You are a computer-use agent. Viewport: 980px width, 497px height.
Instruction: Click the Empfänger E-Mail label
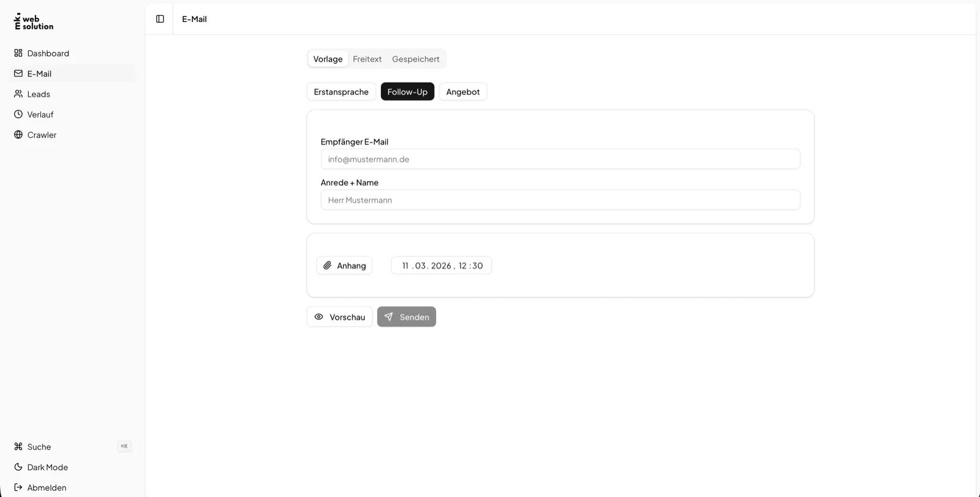(355, 141)
